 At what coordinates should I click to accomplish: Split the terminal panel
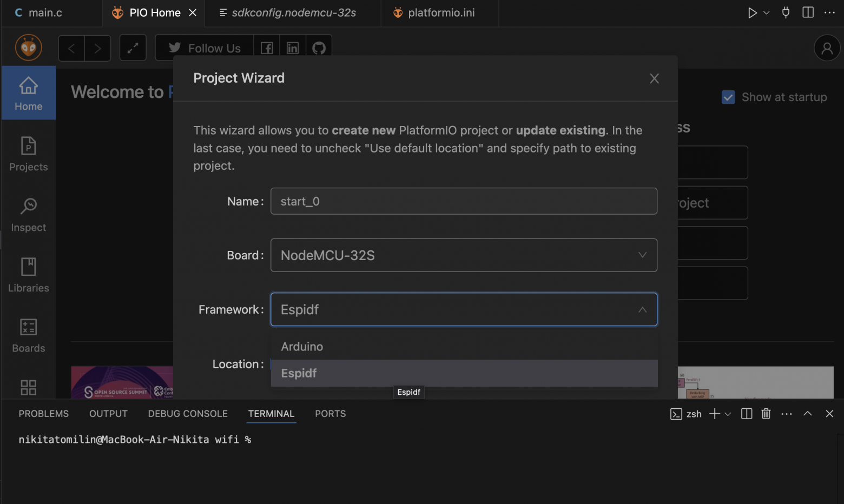pos(747,414)
